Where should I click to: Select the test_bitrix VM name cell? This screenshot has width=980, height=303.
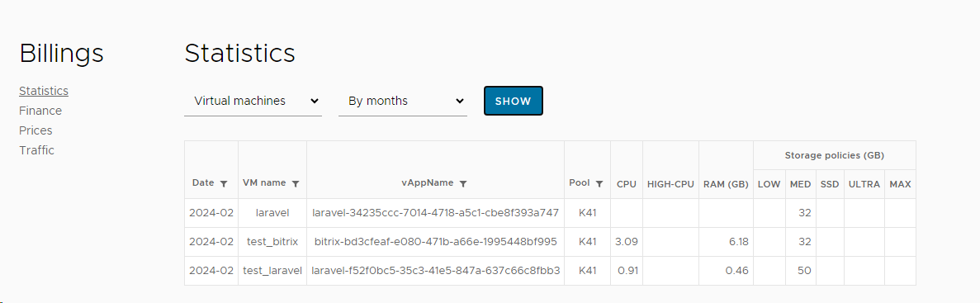(x=272, y=242)
